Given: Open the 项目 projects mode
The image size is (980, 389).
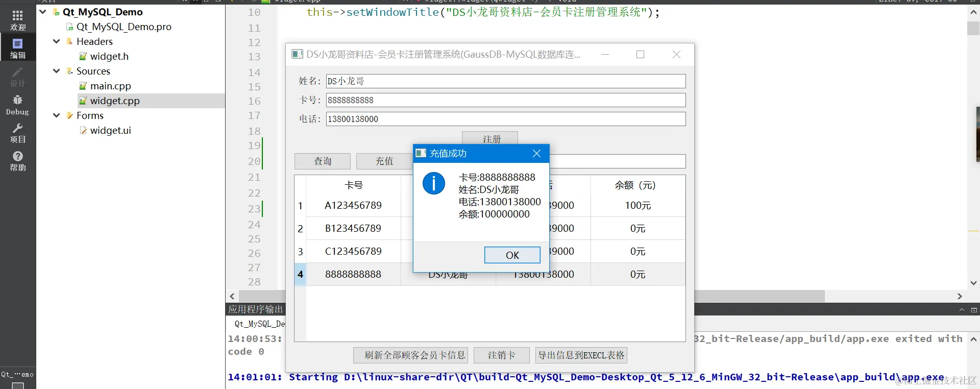Looking at the screenshot, I should (18, 133).
